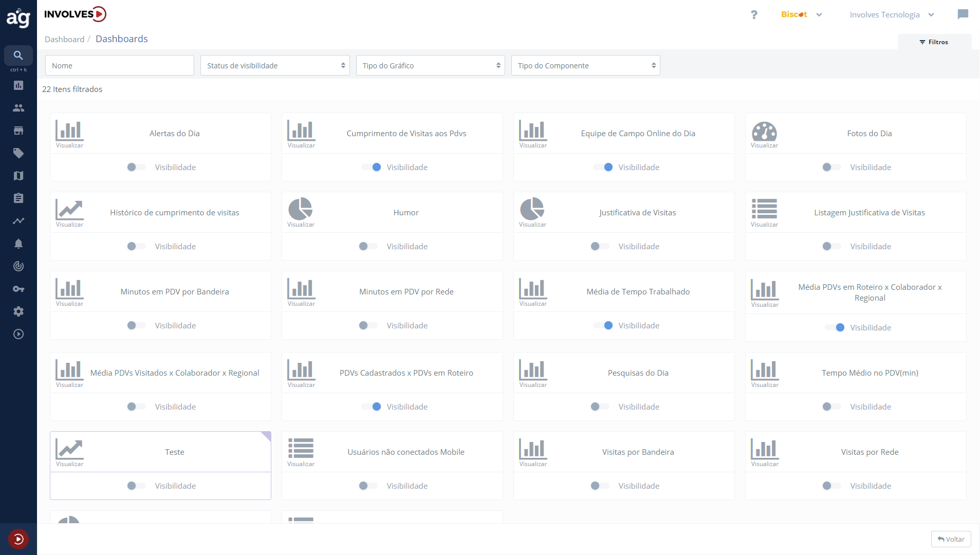Enable visibility for Visitas por Bandeira
Viewport: 980px width, 555px height.
pos(600,486)
